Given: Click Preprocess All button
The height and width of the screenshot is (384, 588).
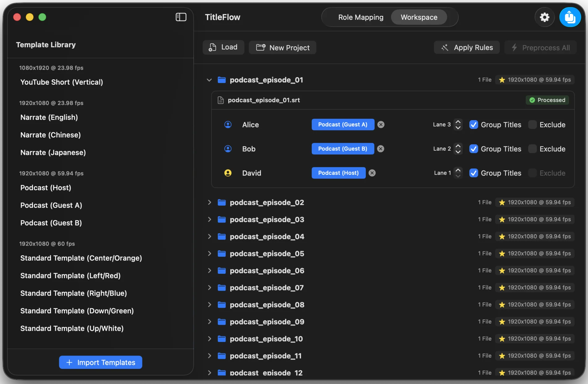Looking at the screenshot, I should click(540, 47).
